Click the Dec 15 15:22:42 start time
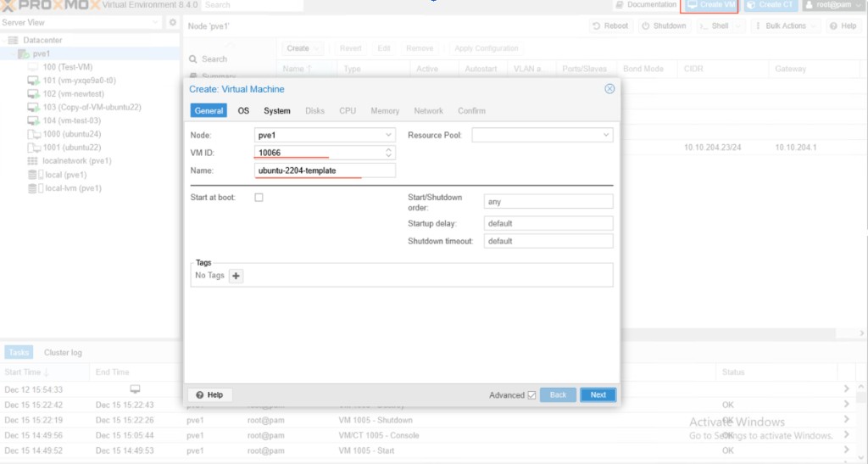Screen dimensions: 868x464 coord(34,405)
